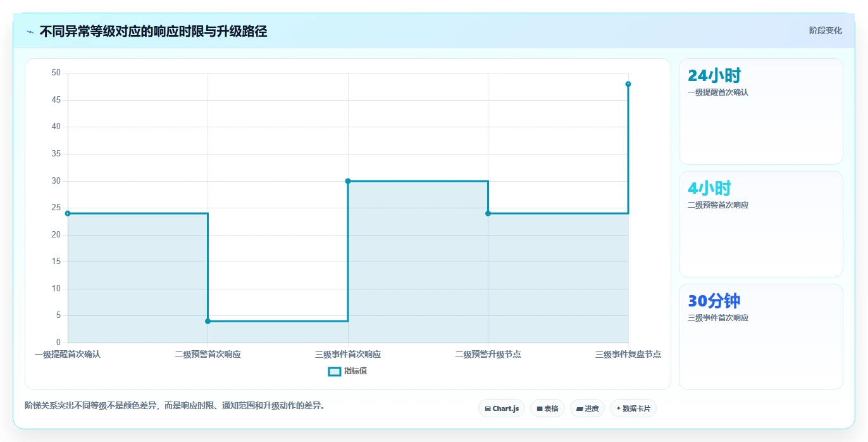Click x-axis label 二级预警首次响应
The height and width of the screenshot is (442, 868).
[x=208, y=355]
